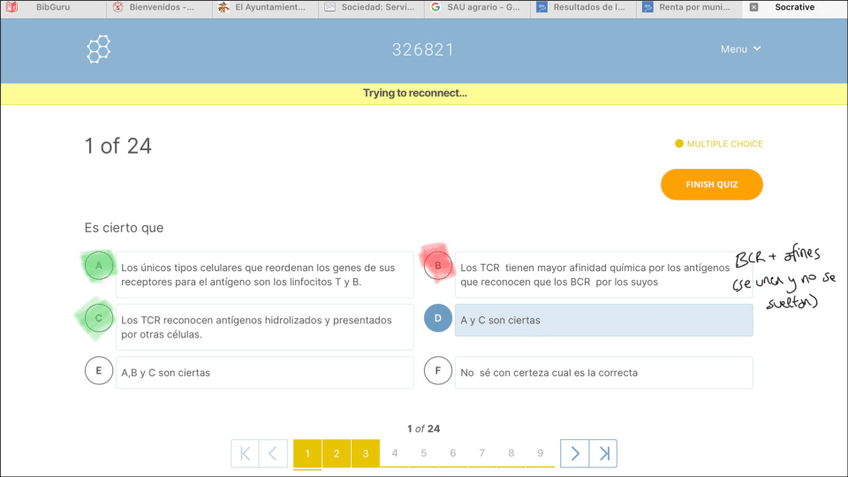Open the Menu dropdown
Viewport: 848px width, 477px height.
740,49
